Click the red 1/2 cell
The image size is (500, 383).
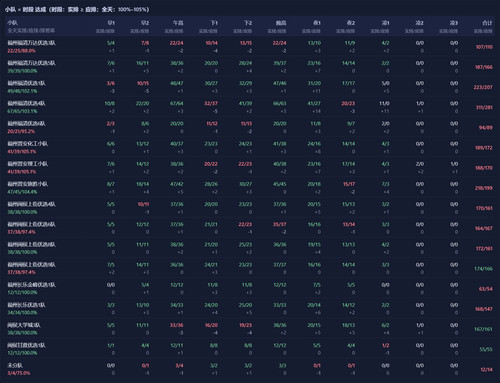tap(386, 345)
